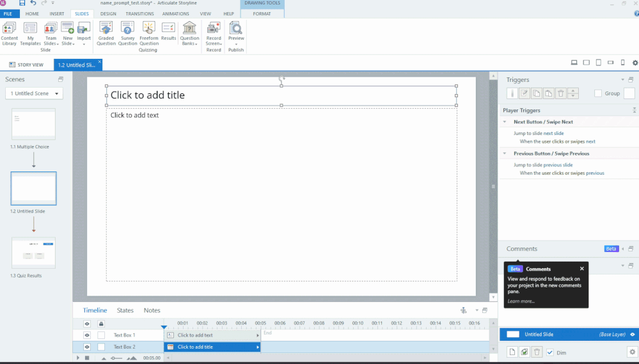This screenshot has height=364, width=639.
Task: Collapse Previous Button / Swipe Previous triggers
Action: coord(505,154)
